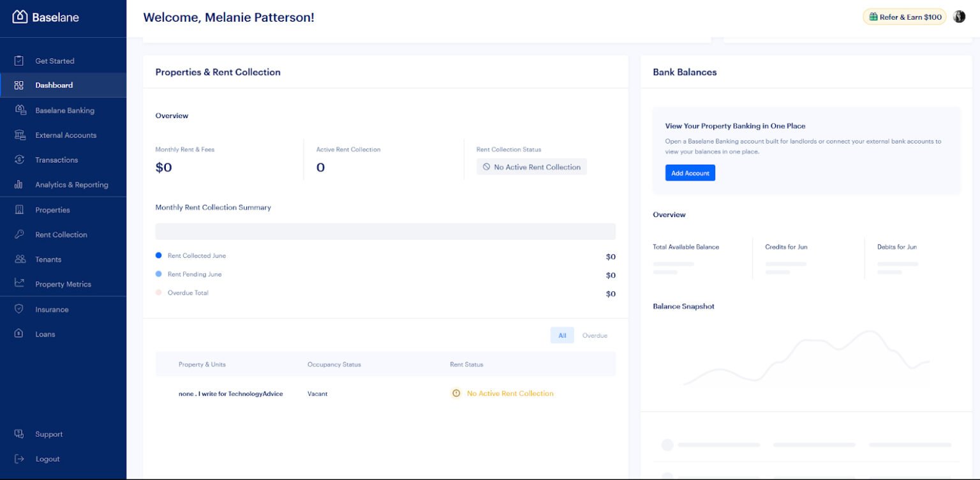Click the Dashboard grid icon

[x=19, y=85]
